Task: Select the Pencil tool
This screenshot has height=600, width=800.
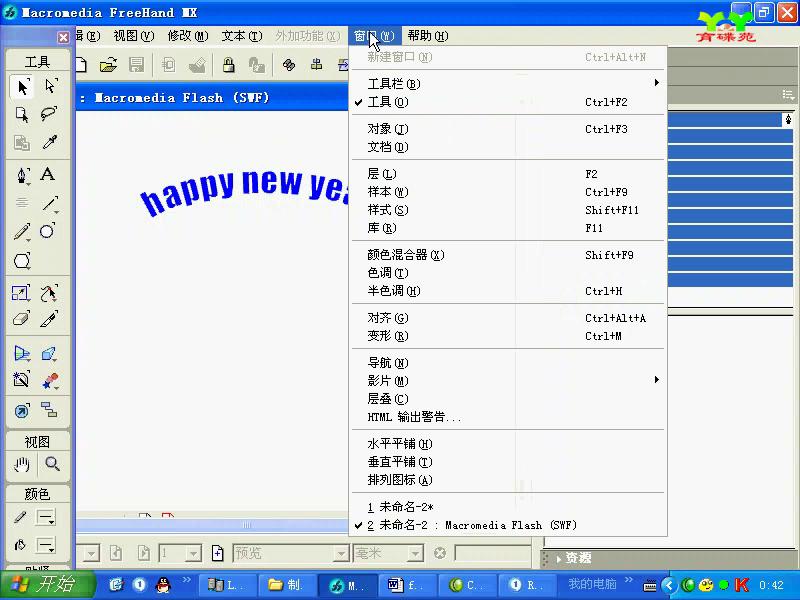Action: click(21, 232)
